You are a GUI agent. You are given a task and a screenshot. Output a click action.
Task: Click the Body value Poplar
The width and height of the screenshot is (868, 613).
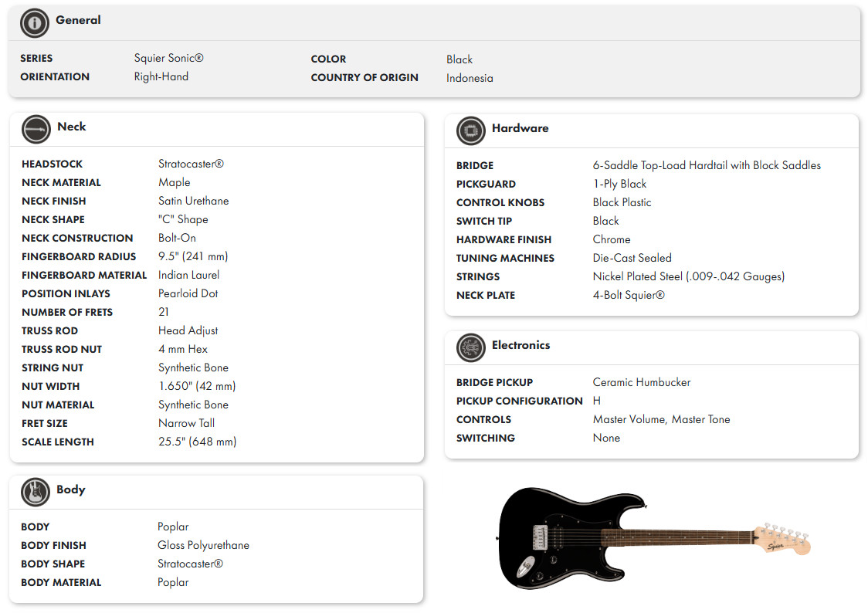point(173,527)
